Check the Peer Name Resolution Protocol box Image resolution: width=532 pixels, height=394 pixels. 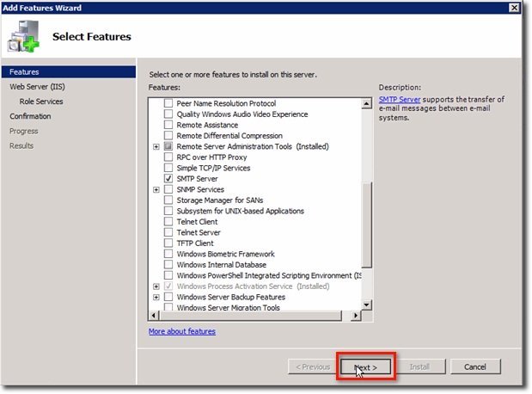(168, 103)
